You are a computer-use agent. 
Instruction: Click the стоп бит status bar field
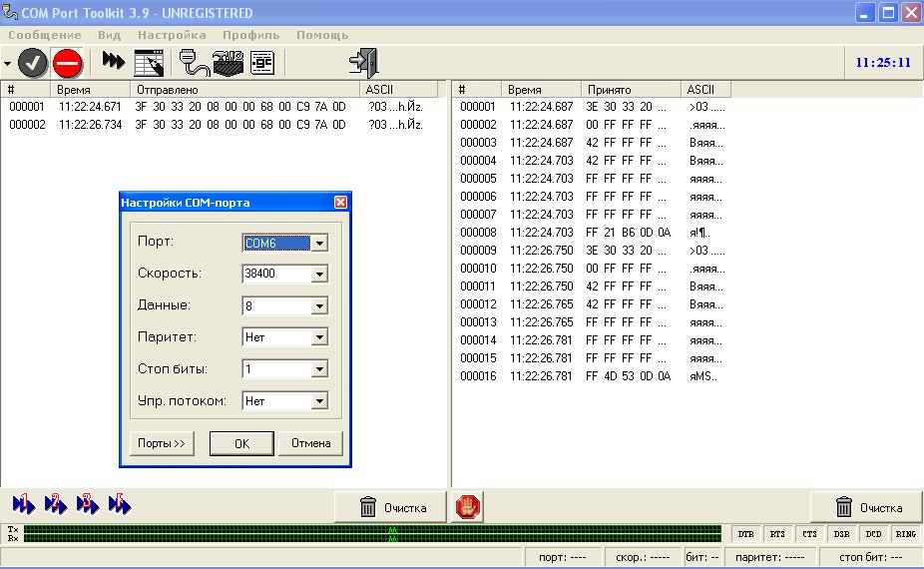tap(870, 557)
